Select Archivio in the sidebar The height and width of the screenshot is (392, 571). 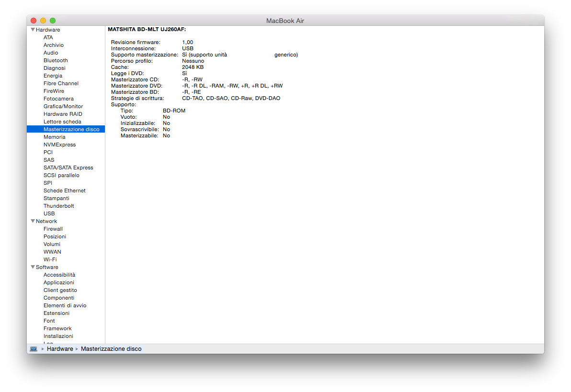click(54, 45)
